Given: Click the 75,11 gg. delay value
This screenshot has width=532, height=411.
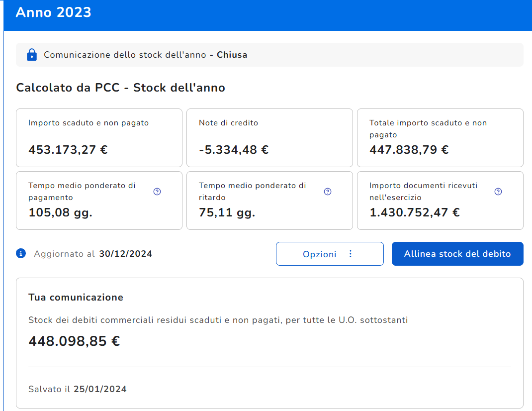Looking at the screenshot, I should 227,213.
